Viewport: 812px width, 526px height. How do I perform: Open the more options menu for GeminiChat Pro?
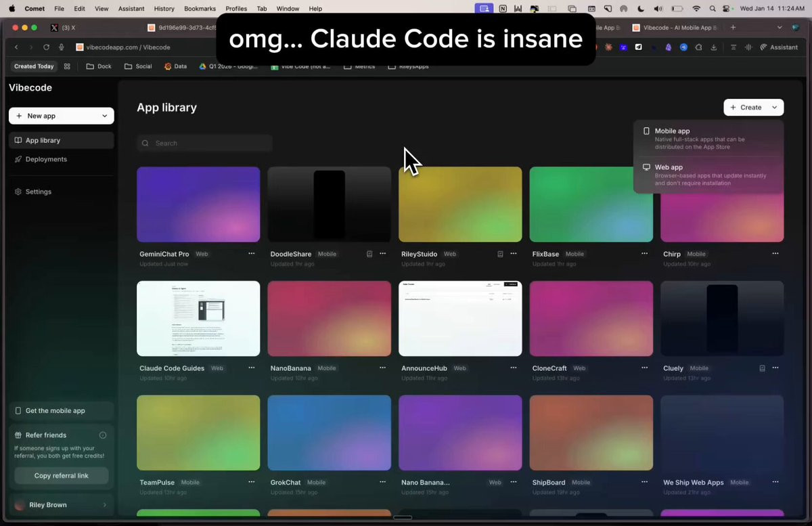pyautogui.click(x=252, y=254)
